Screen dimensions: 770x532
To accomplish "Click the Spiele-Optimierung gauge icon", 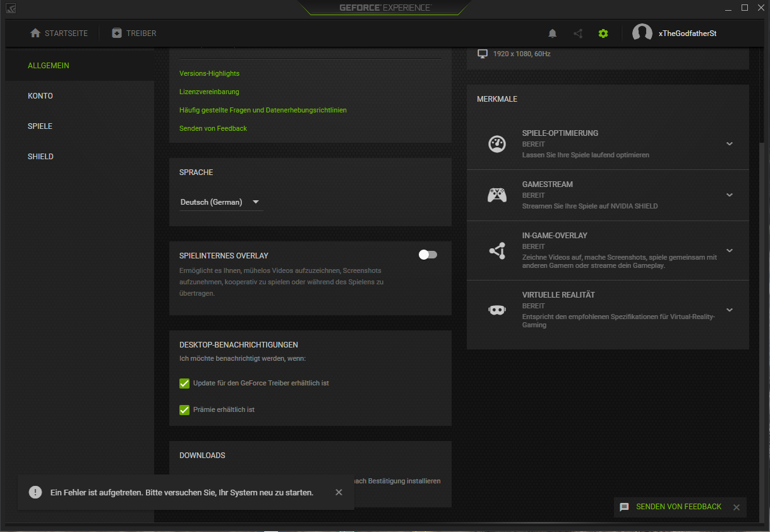I will tap(497, 144).
